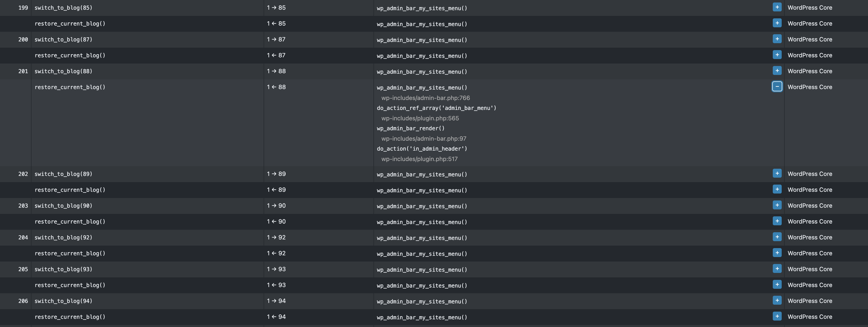Click wp_admin_bar_my_sites_menu() in the expanded 1 ← 88 row
This screenshot has height=327, width=868.
point(422,88)
